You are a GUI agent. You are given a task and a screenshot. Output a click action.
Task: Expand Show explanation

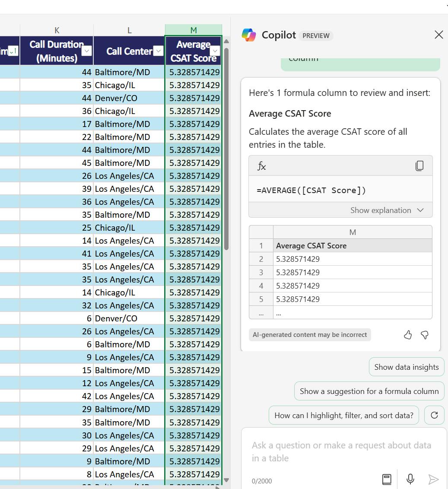click(x=387, y=210)
